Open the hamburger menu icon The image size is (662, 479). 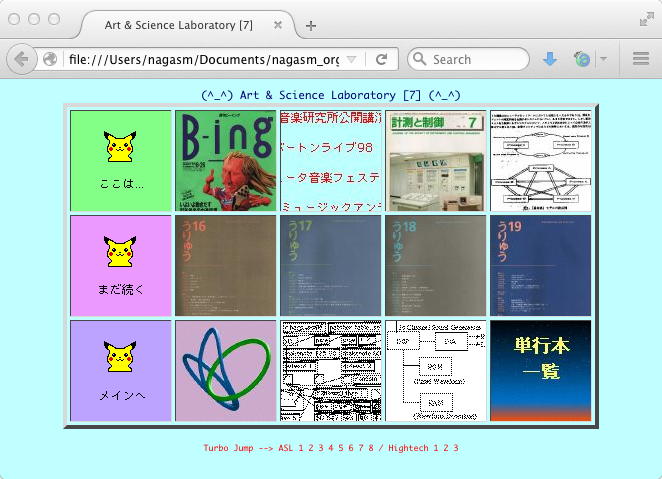(640, 59)
